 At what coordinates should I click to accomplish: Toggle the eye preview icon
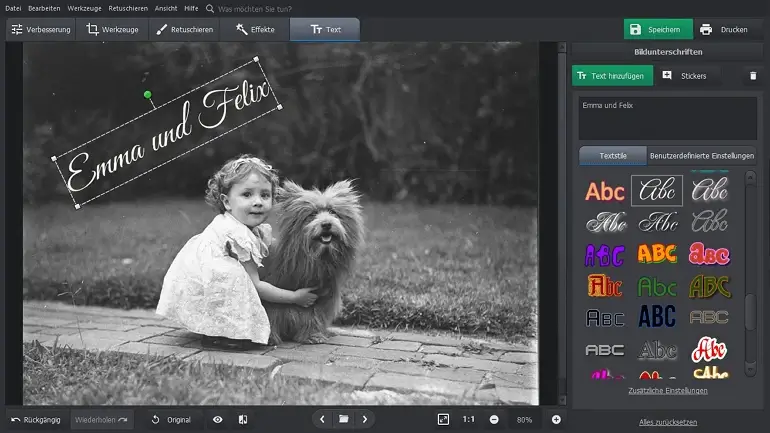coord(218,420)
